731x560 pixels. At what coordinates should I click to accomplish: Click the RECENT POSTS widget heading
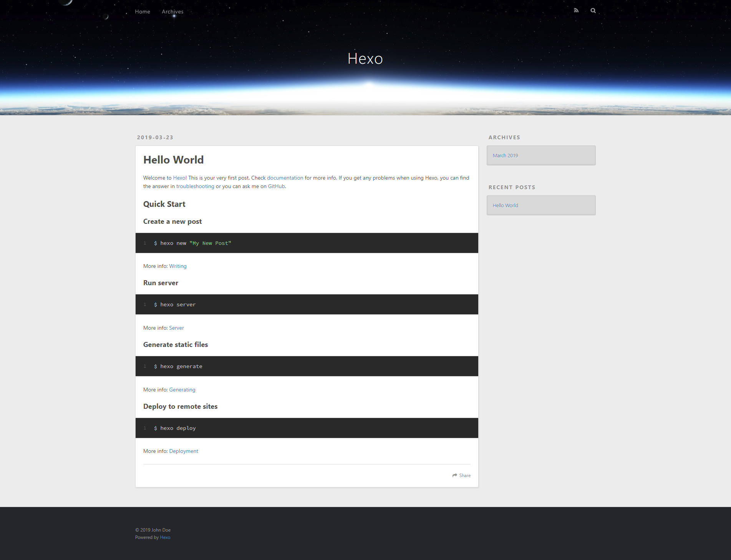coord(512,187)
